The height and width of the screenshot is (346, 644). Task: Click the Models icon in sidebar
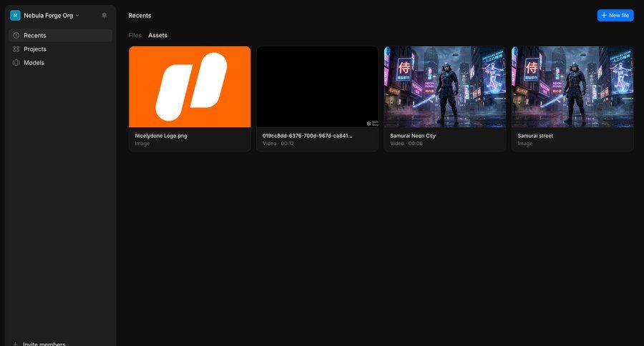pos(16,63)
